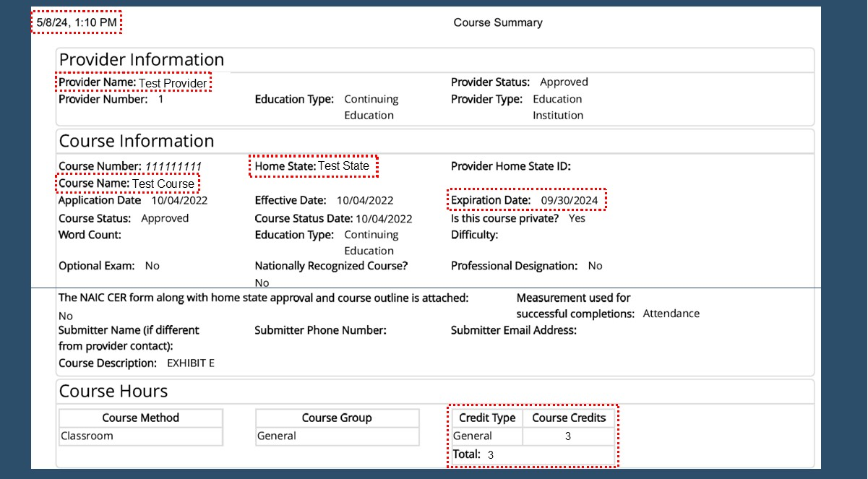Click the Is this course private label
Image resolution: width=868 pixels, height=479 pixels.
tap(504, 218)
